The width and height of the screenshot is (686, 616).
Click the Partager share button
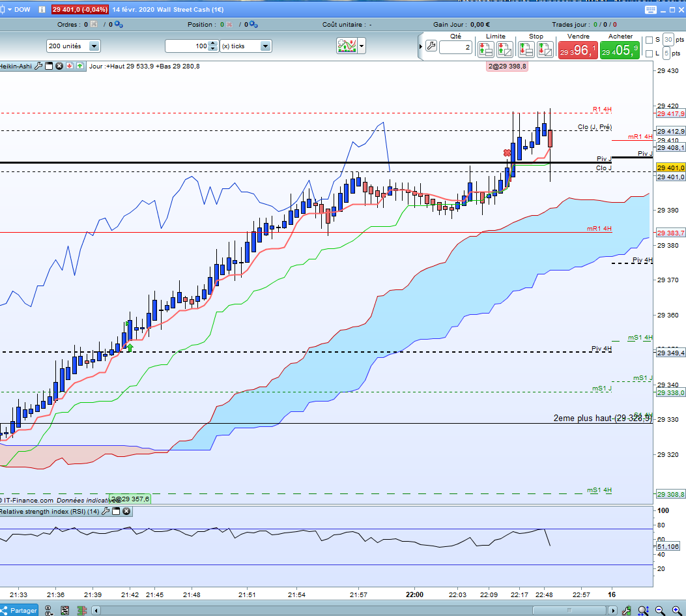pyautogui.click(x=19, y=610)
